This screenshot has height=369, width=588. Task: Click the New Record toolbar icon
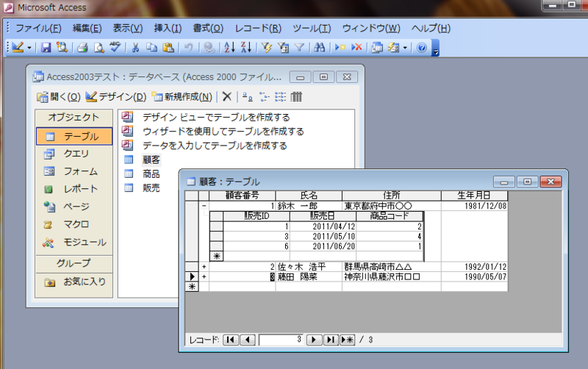coord(340,47)
